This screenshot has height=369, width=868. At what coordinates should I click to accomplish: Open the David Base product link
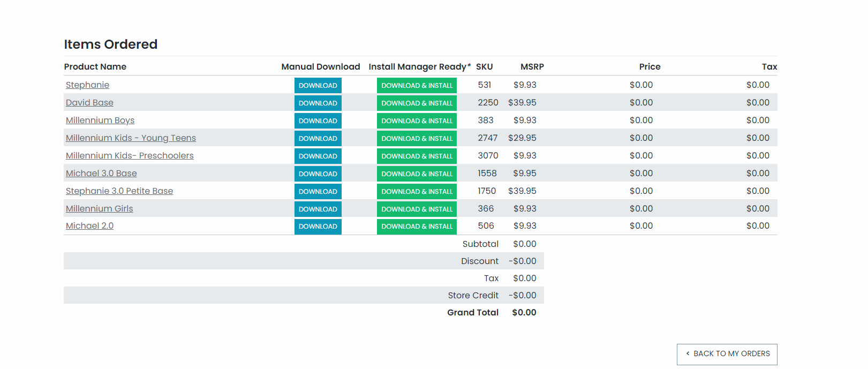pos(89,103)
